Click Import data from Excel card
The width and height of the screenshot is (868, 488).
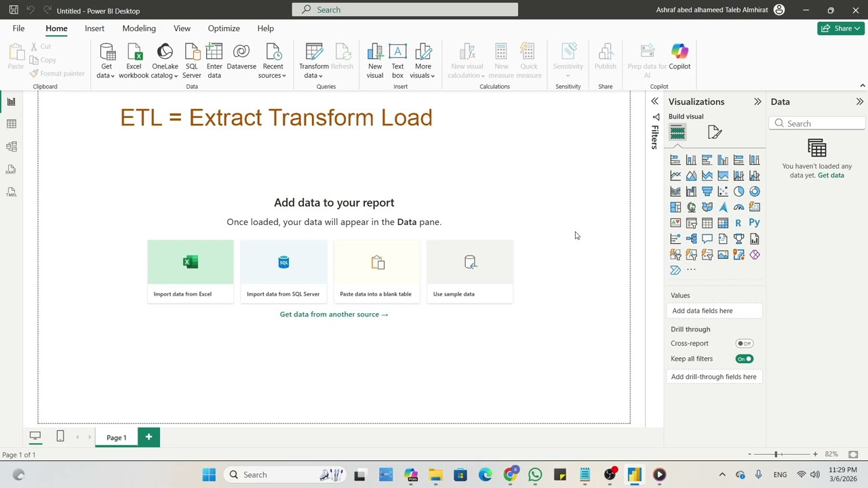coord(191,270)
